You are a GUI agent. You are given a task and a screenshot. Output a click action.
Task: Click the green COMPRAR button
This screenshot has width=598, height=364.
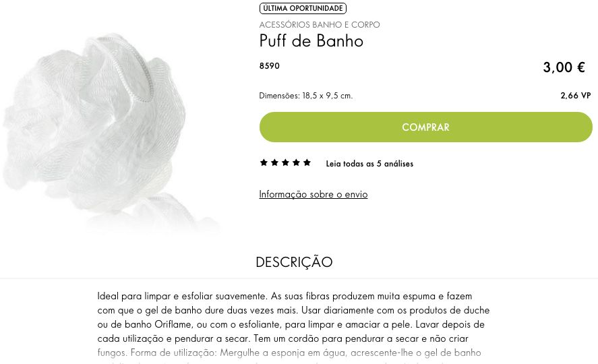pos(425,127)
